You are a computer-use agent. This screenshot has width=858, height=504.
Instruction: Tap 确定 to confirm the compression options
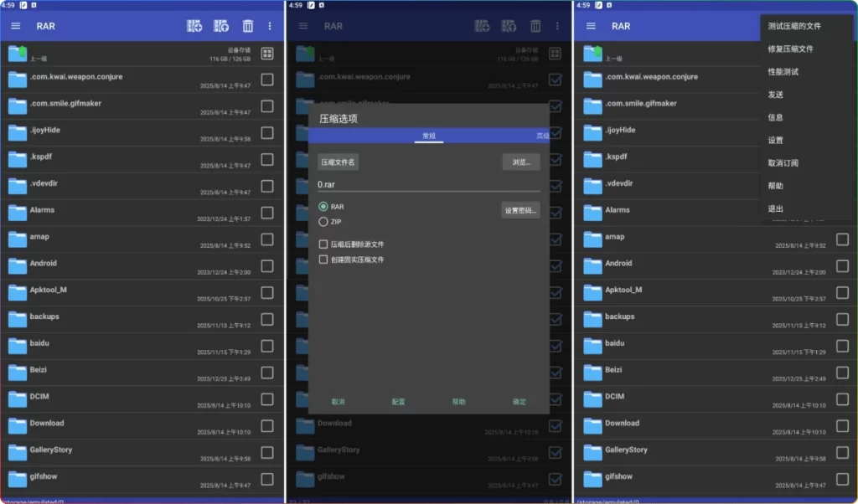tap(518, 401)
